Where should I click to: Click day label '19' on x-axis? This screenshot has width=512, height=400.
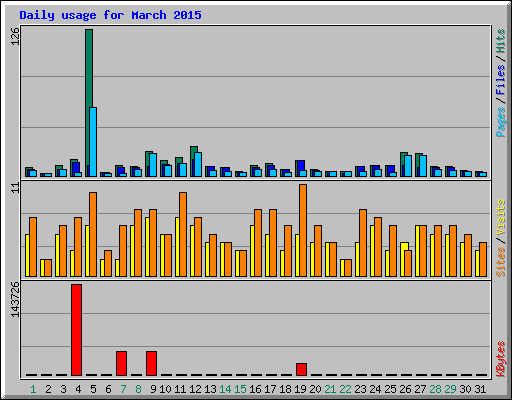[300, 389]
